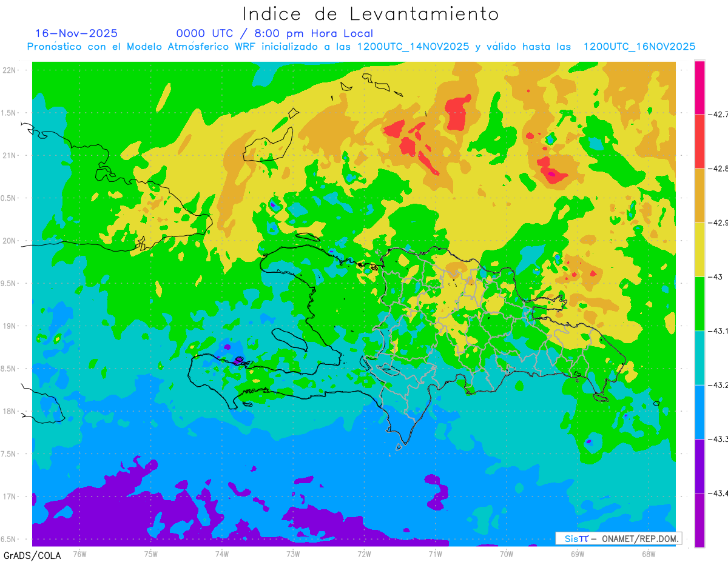Click the longitude label '76W'

(x=79, y=554)
